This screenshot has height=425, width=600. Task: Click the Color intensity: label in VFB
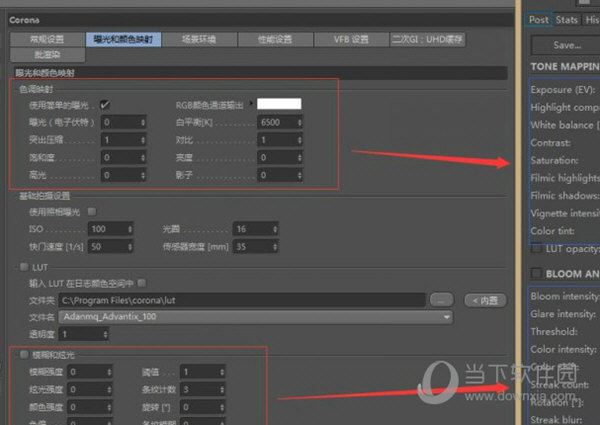[x=563, y=349]
